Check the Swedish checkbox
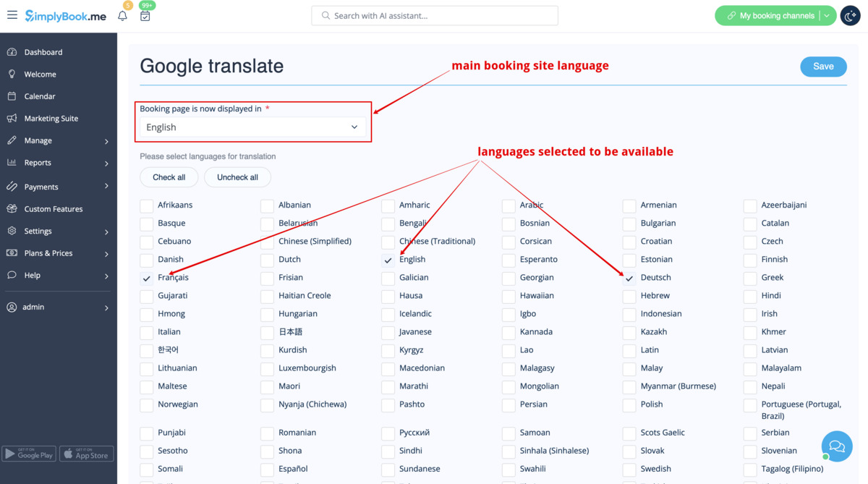 pos(629,469)
